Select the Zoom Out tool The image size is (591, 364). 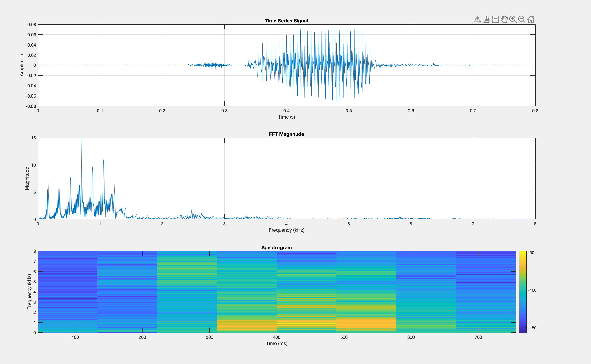[522, 19]
